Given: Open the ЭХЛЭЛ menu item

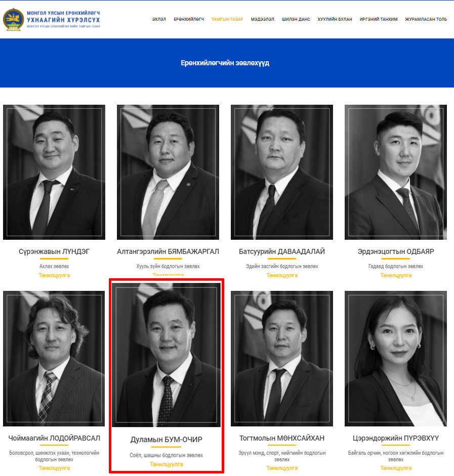Looking at the screenshot, I should tap(159, 19).
